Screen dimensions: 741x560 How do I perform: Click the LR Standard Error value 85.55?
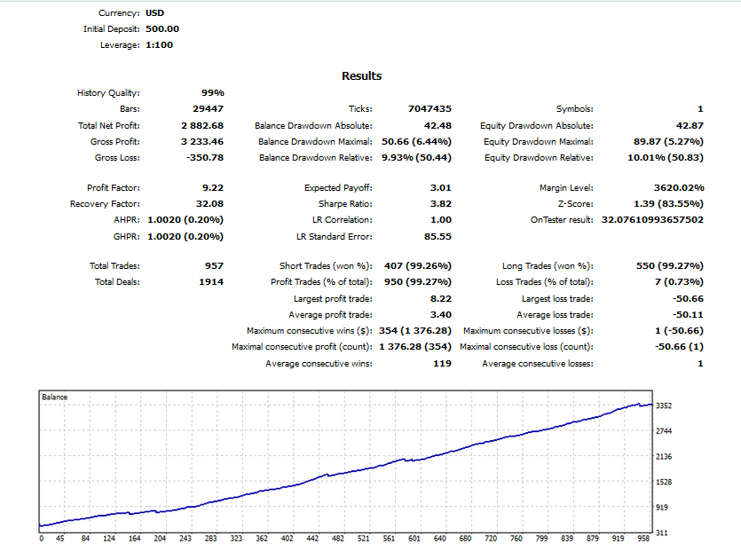click(438, 237)
